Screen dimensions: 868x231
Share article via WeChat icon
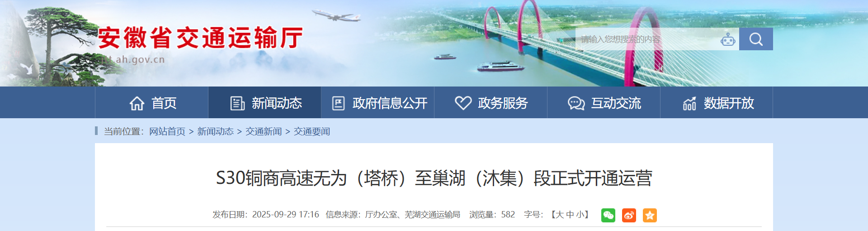pyautogui.click(x=608, y=215)
